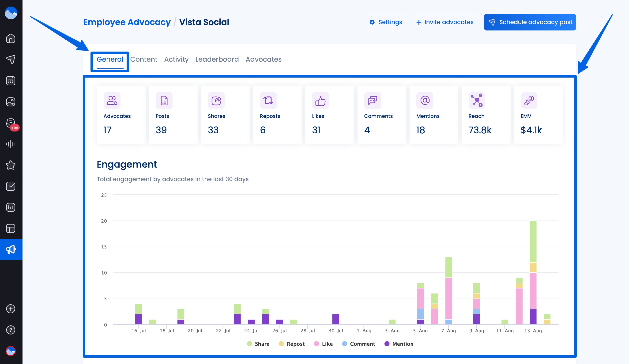Click the Schedule advocacy post button
Image resolution: width=629 pixels, height=364 pixels.
pos(530,22)
